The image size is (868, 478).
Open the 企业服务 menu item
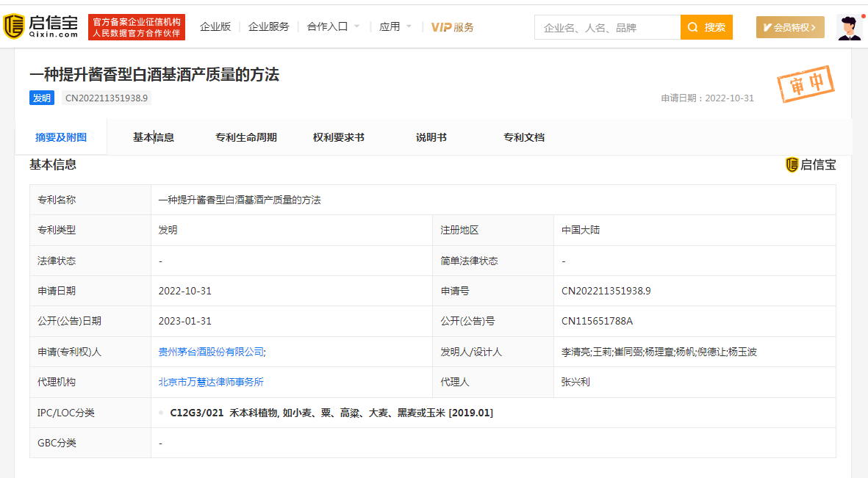pyautogui.click(x=268, y=26)
